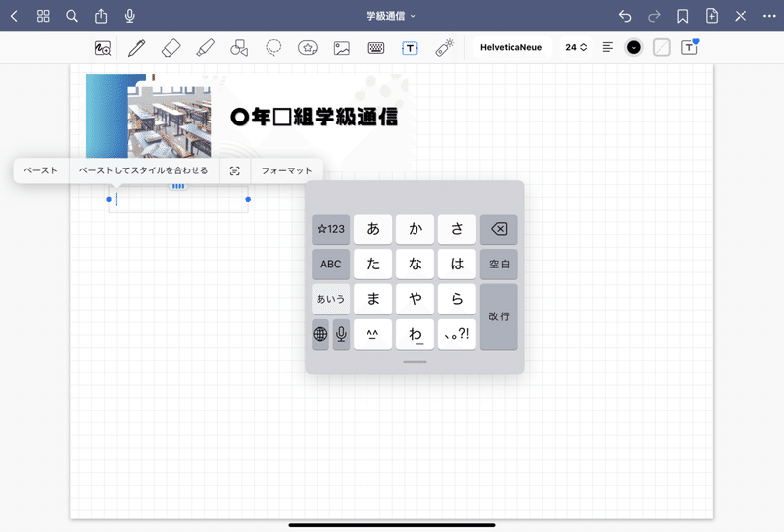Bookmark this page
Image resolution: width=784 pixels, height=532 pixels.
682,16
